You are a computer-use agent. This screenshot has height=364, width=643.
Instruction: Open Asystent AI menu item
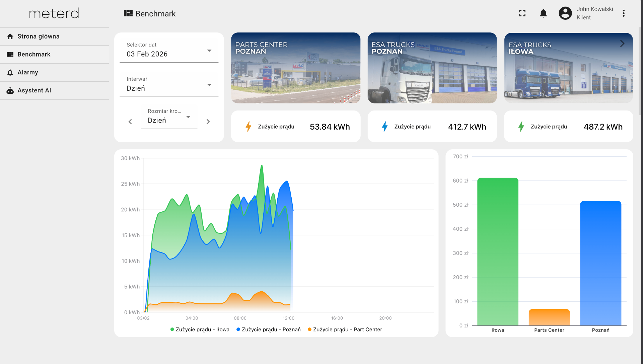pyautogui.click(x=55, y=90)
